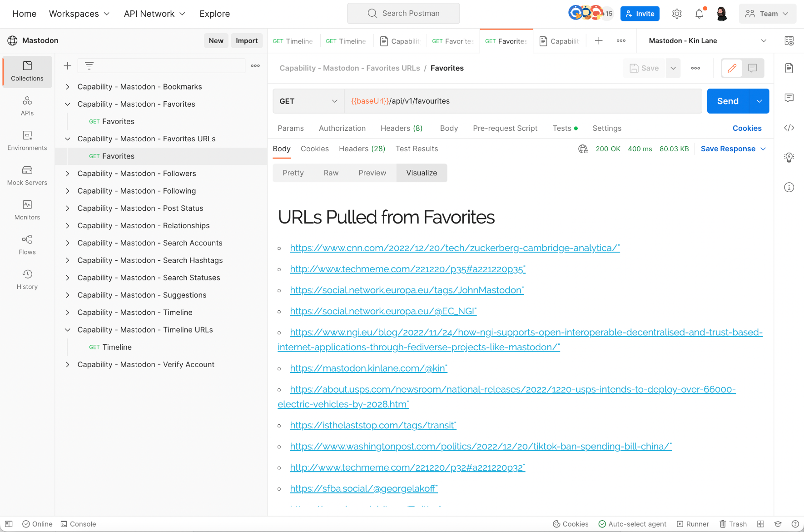Open the Collections sidebar panel
804x532 pixels.
pos(27,71)
